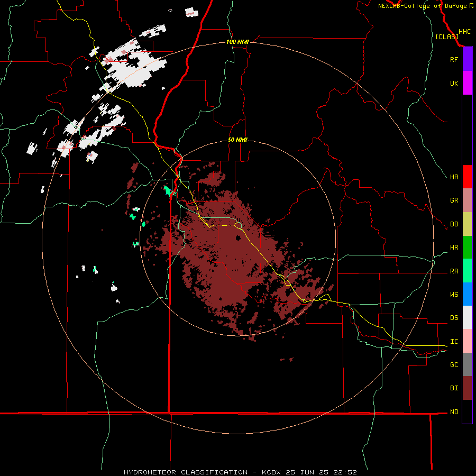Click the DS legend label
This screenshot has width=476, height=476.
coord(454,318)
